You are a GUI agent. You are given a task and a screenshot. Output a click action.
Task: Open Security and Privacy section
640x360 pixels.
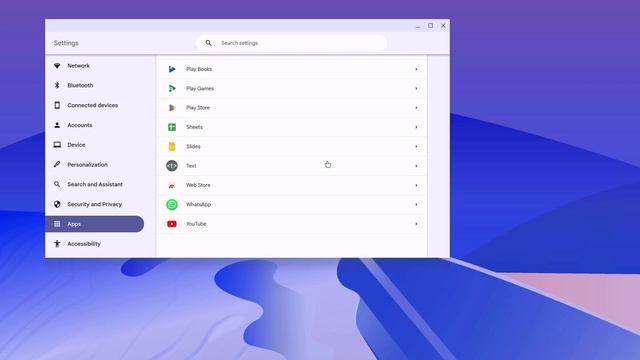(94, 204)
